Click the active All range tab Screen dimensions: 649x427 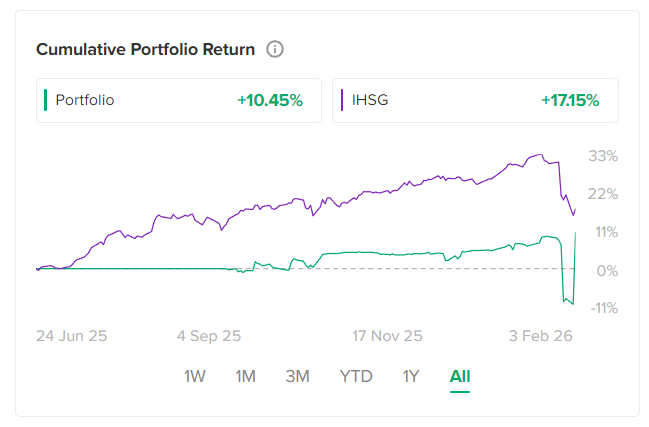460,376
